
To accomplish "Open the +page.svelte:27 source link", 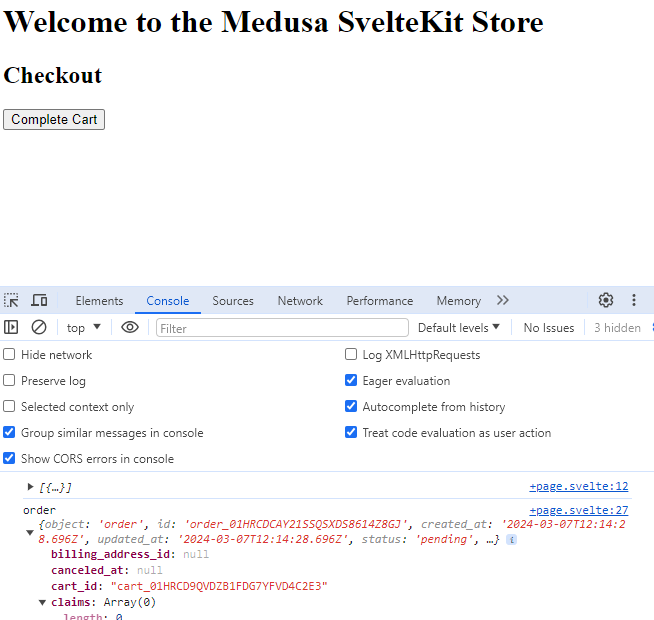I will pyautogui.click(x=579, y=510).
